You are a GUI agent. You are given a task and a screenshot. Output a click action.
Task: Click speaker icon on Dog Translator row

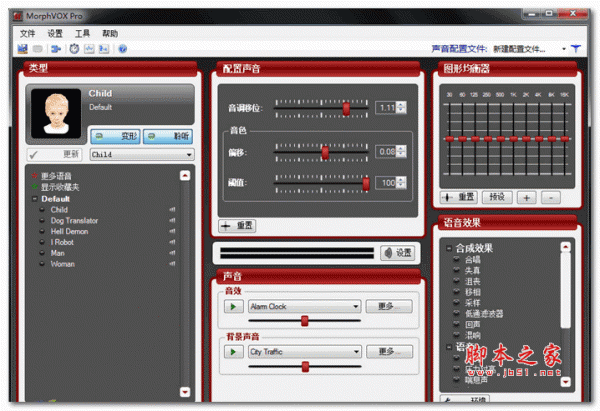172,220
